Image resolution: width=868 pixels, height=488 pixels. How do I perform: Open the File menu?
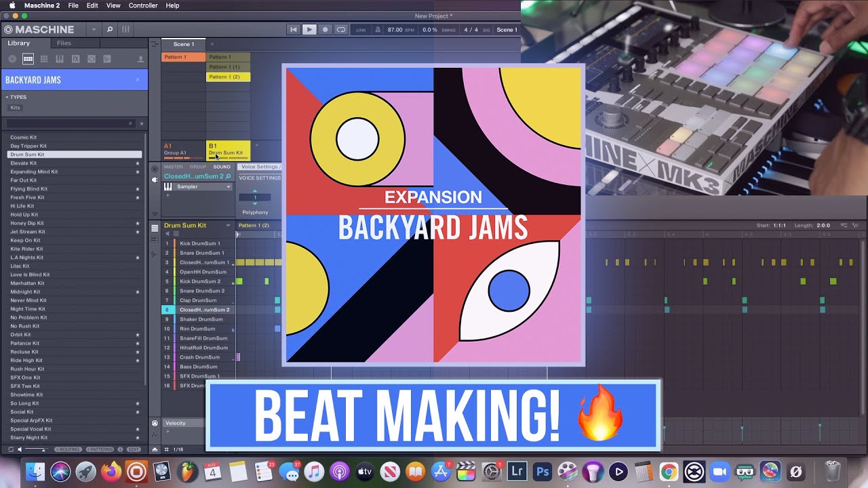click(73, 5)
